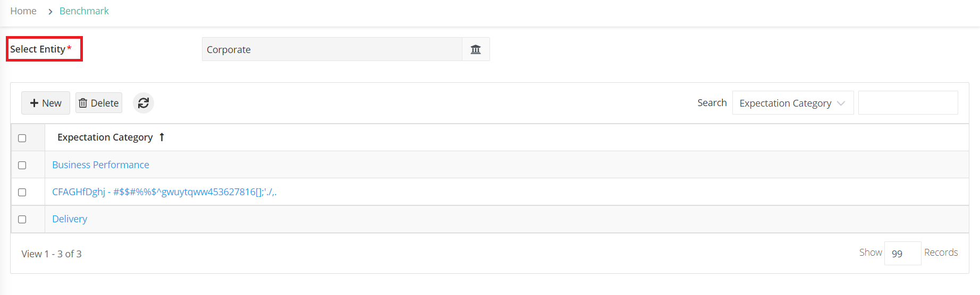Open the Business Performance category link

coord(100,165)
